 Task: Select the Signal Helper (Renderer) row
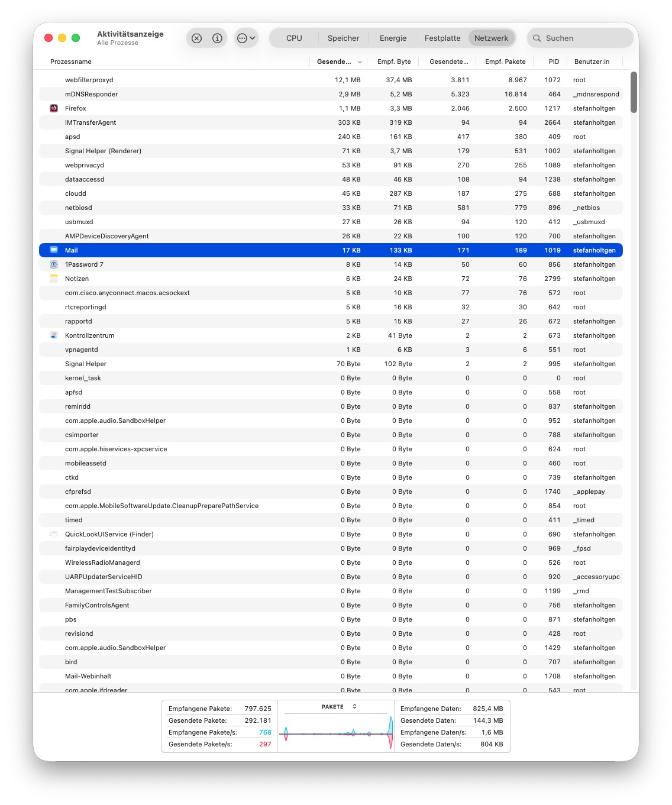pyautogui.click(x=331, y=151)
